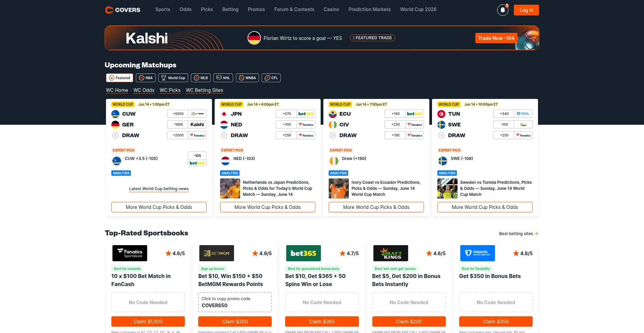Open the Odds menu
This screenshot has width=644, height=333.
185,9
